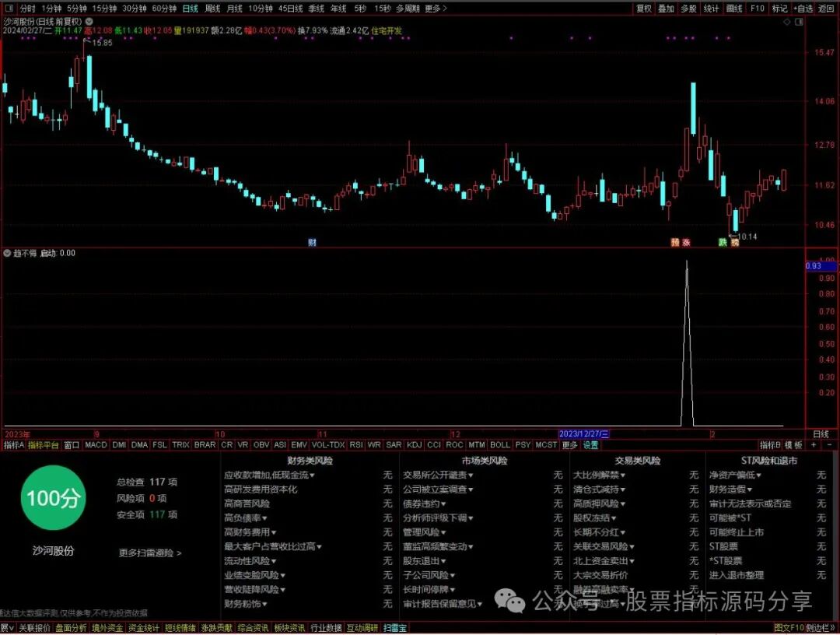Image resolution: width=840 pixels, height=635 pixels.
Task: Expand the 大比例解禁 risk item
Action: tap(599, 475)
